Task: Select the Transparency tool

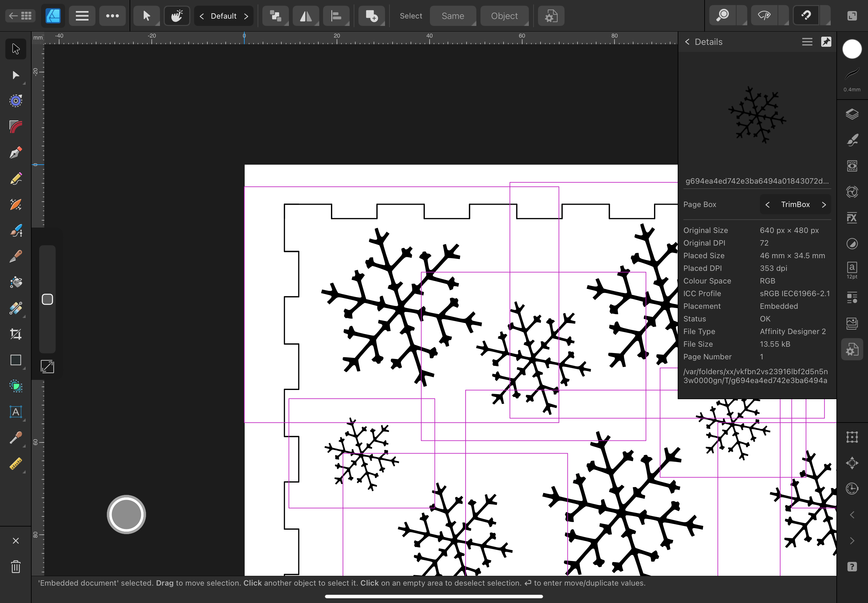Action: (x=15, y=308)
